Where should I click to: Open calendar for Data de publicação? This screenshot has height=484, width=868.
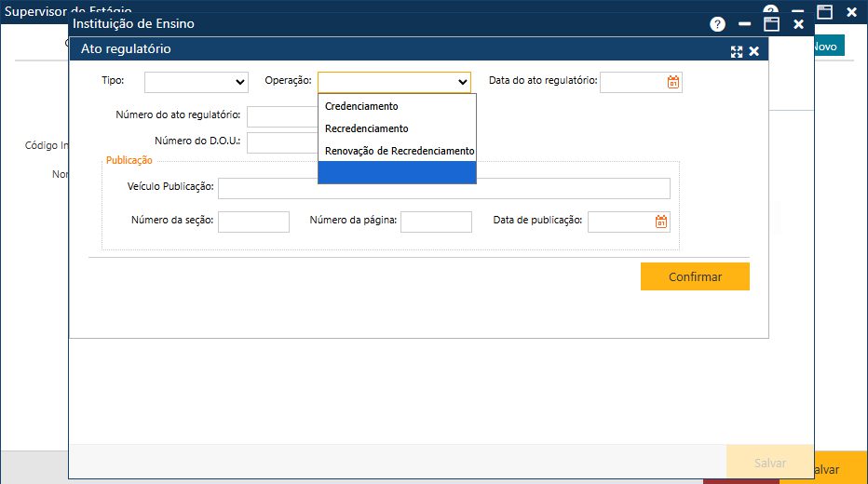(661, 222)
